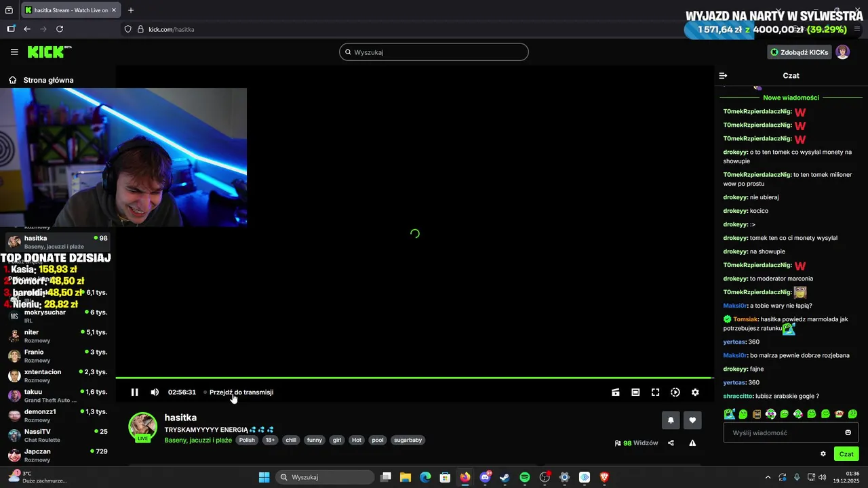This screenshot has height=488, width=868.
Task: Click the pool tag
Action: pyautogui.click(x=378, y=440)
